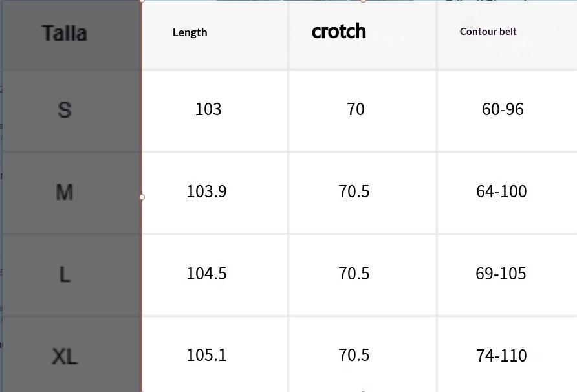Select the 103.9 length cell
The height and width of the screenshot is (392, 577).
[206, 191]
